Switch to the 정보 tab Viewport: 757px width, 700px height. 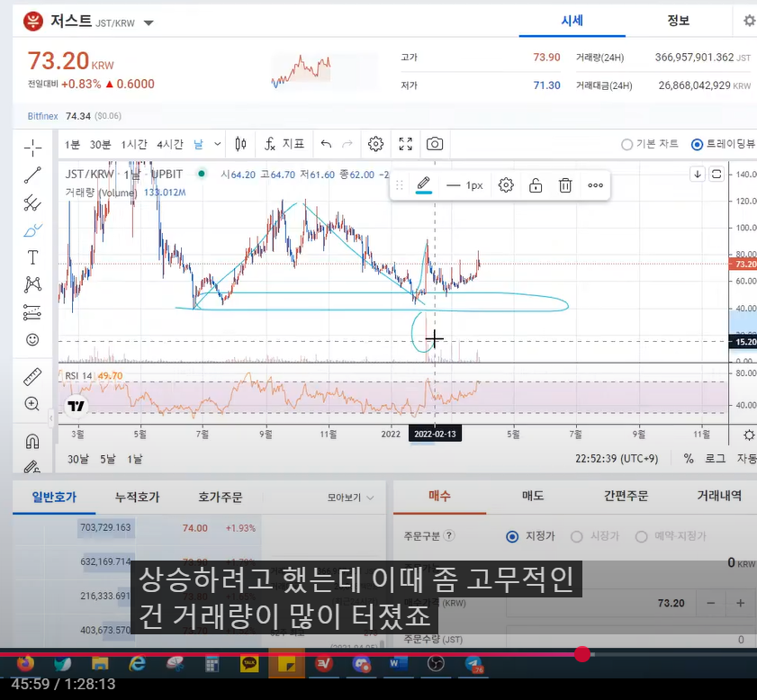(679, 21)
